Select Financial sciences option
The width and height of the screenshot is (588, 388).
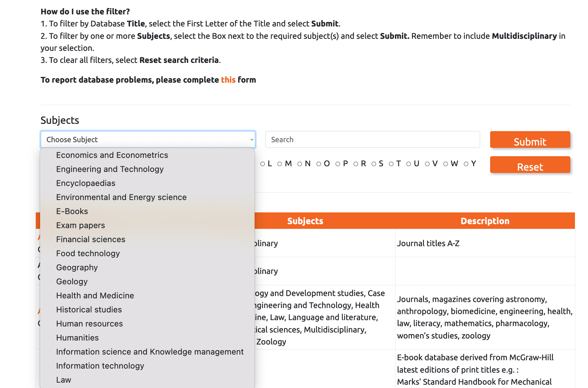point(147,239)
